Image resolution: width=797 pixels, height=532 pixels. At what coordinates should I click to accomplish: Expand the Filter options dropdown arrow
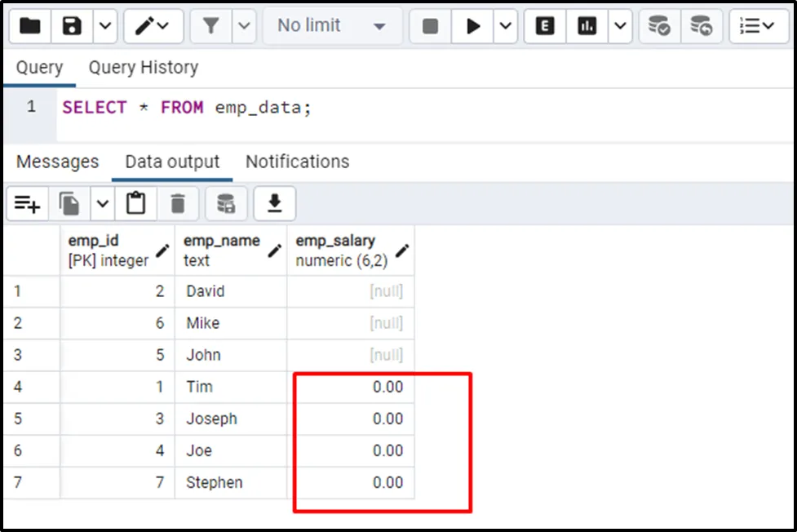(244, 26)
